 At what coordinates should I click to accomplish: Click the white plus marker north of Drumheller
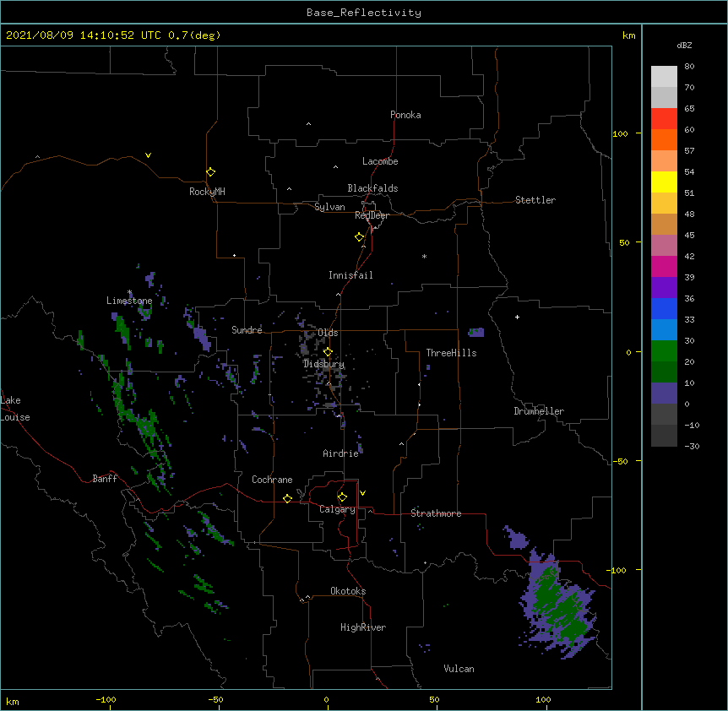click(517, 317)
